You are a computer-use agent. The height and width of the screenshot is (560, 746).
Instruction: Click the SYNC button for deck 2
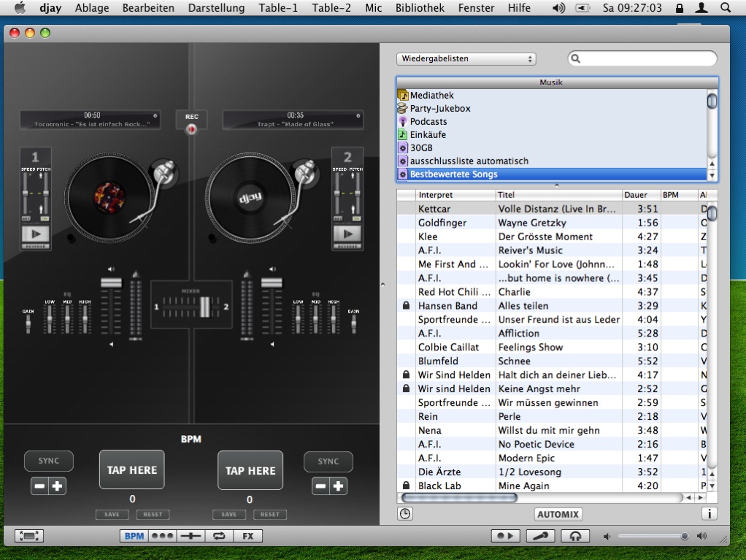[x=328, y=461]
